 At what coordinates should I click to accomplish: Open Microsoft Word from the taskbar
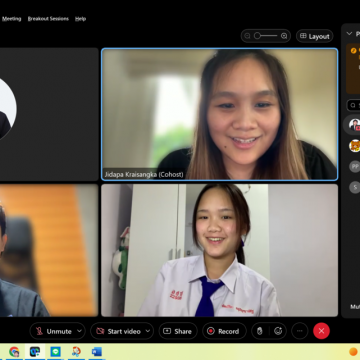(x=97, y=352)
